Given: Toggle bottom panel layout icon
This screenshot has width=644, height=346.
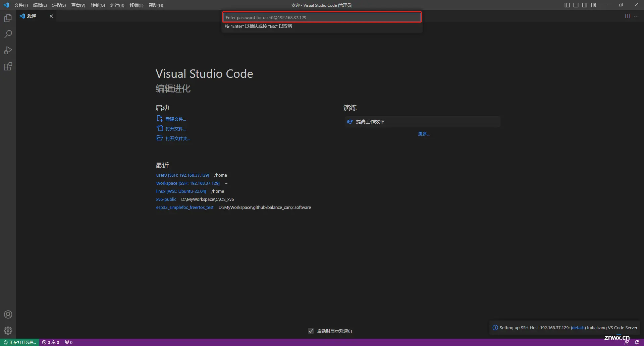Looking at the screenshot, I should pyautogui.click(x=576, y=5).
